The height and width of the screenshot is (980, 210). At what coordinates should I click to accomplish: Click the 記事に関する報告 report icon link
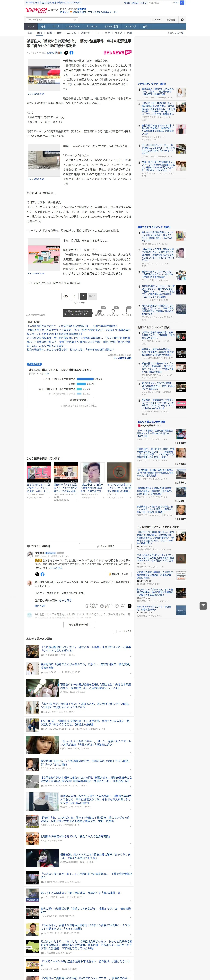36,315
